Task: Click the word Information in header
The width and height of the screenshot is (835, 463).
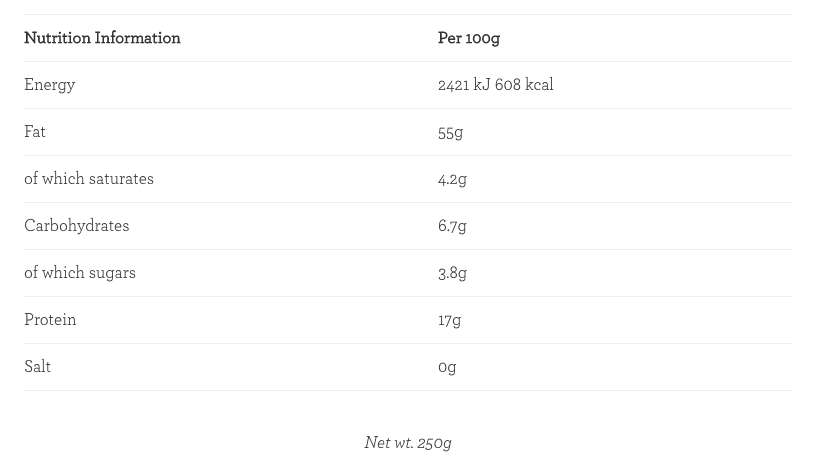Action: coord(138,38)
